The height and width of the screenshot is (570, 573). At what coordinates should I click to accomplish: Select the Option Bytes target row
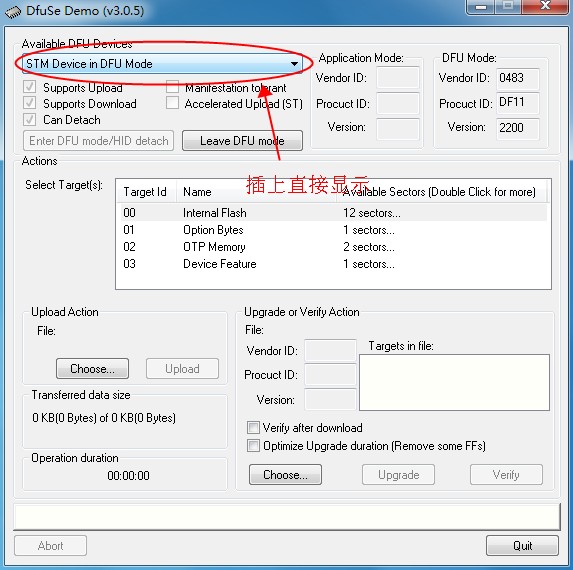click(333, 230)
